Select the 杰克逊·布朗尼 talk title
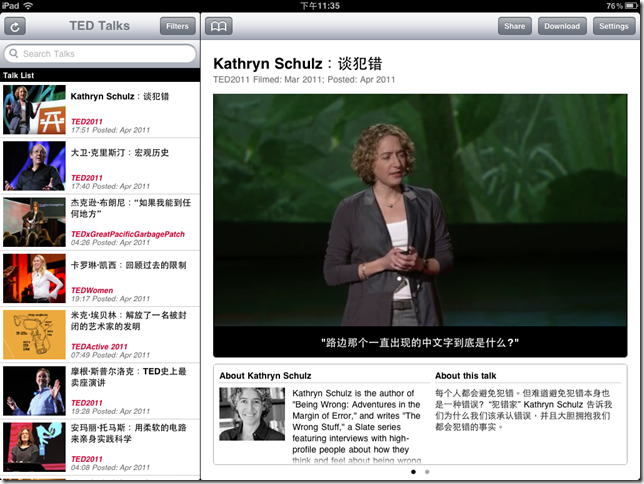 (131, 208)
